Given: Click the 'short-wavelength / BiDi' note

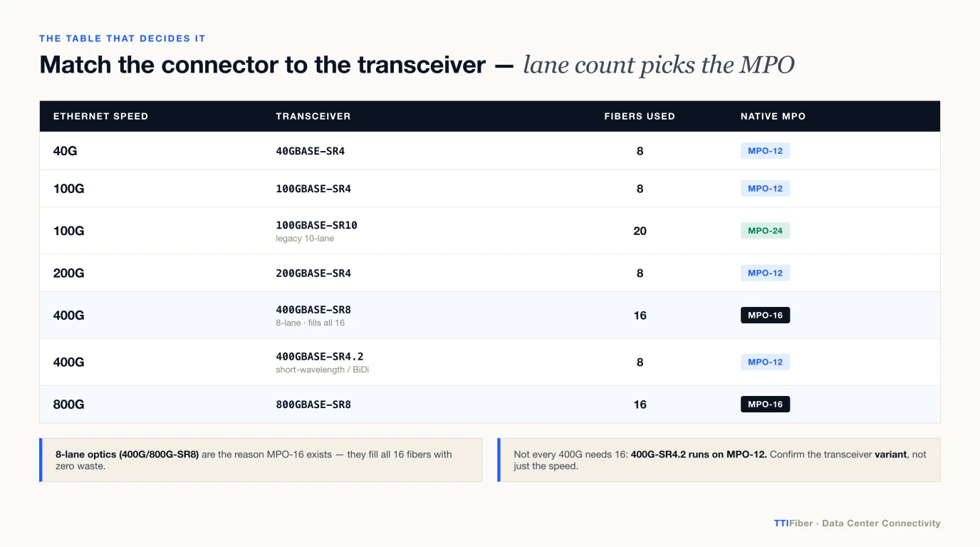Looking at the screenshot, I should point(323,370).
